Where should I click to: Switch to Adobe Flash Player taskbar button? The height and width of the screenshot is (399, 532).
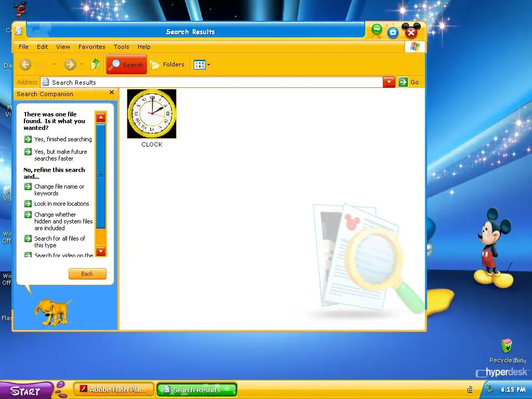[x=114, y=390]
